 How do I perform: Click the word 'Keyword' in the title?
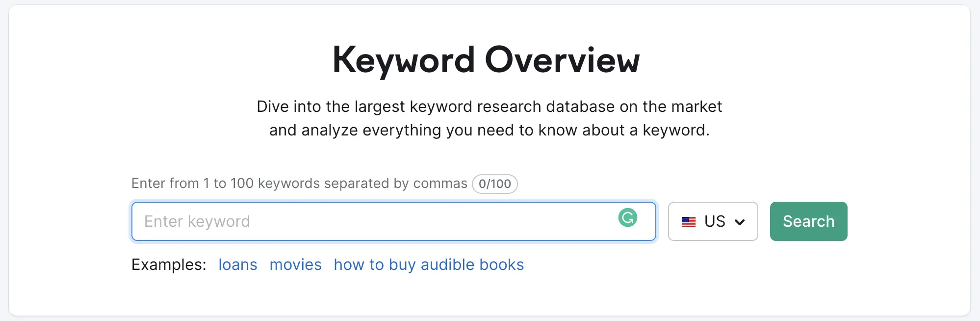point(403,61)
